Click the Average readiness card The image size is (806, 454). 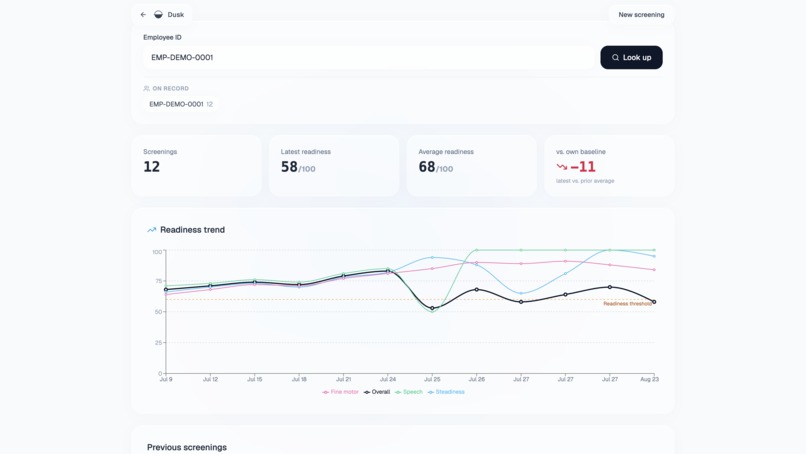[x=471, y=166]
